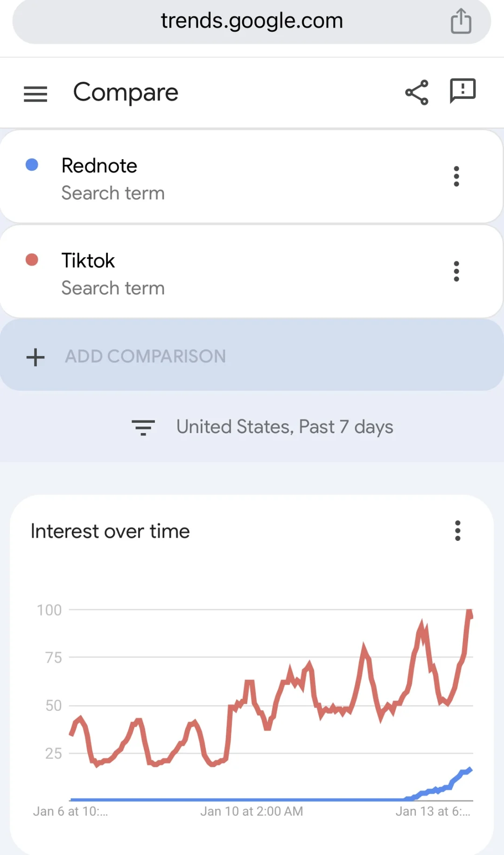Image resolution: width=504 pixels, height=855 pixels.
Task: Click the ADD COMPARISON button
Action: pyautogui.click(x=145, y=357)
